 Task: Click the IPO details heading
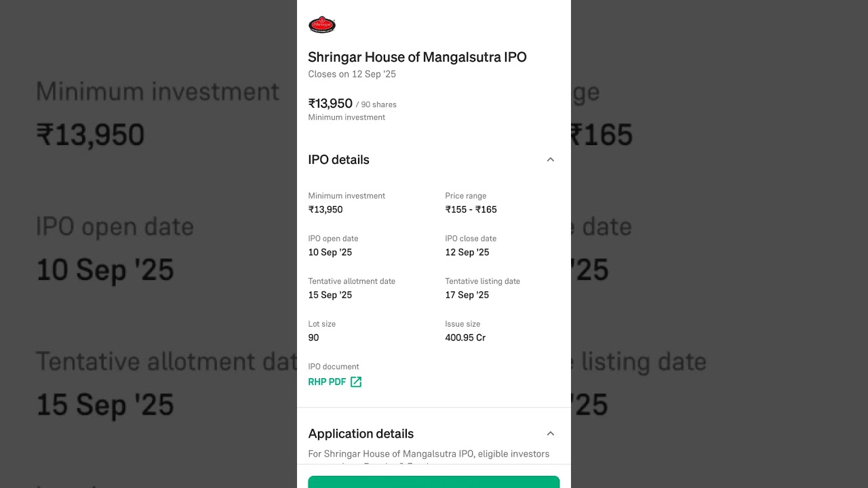tap(339, 160)
